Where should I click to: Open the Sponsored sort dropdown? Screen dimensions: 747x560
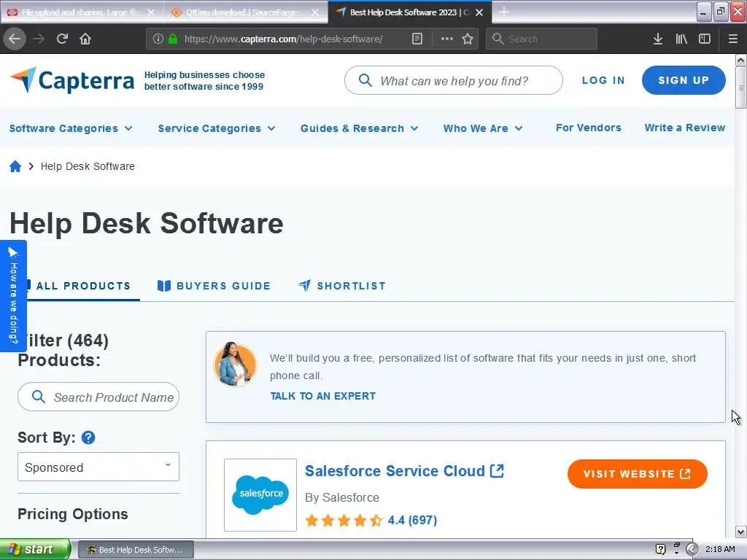98,467
